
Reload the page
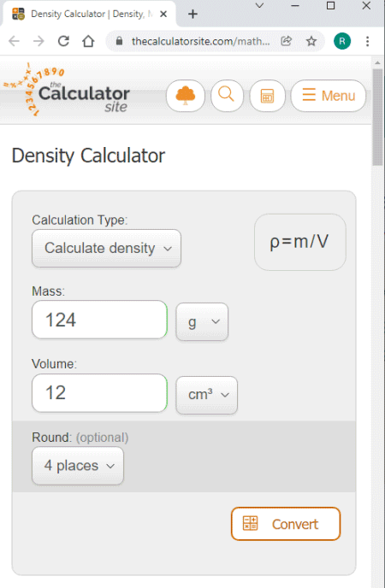[63, 41]
